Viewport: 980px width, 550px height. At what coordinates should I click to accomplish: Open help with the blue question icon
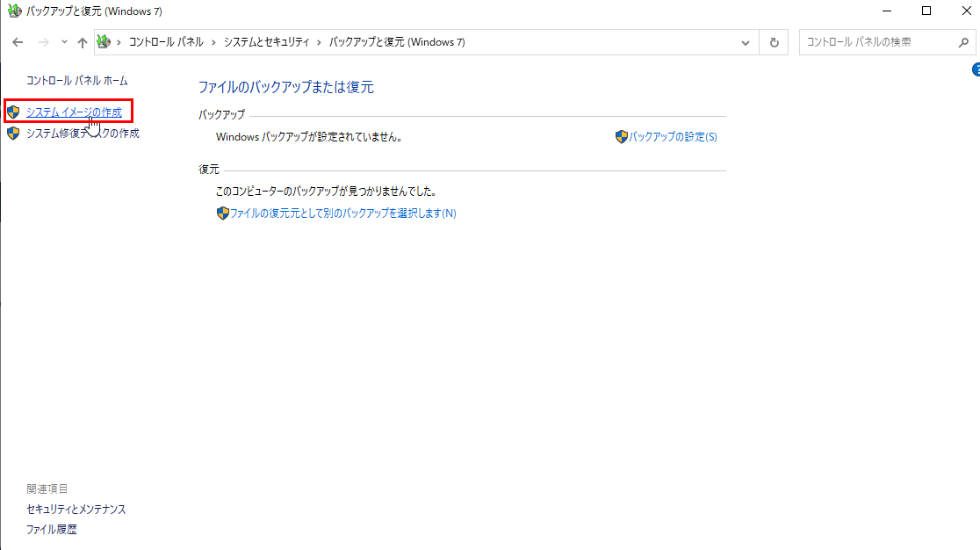(x=976, y=70)
